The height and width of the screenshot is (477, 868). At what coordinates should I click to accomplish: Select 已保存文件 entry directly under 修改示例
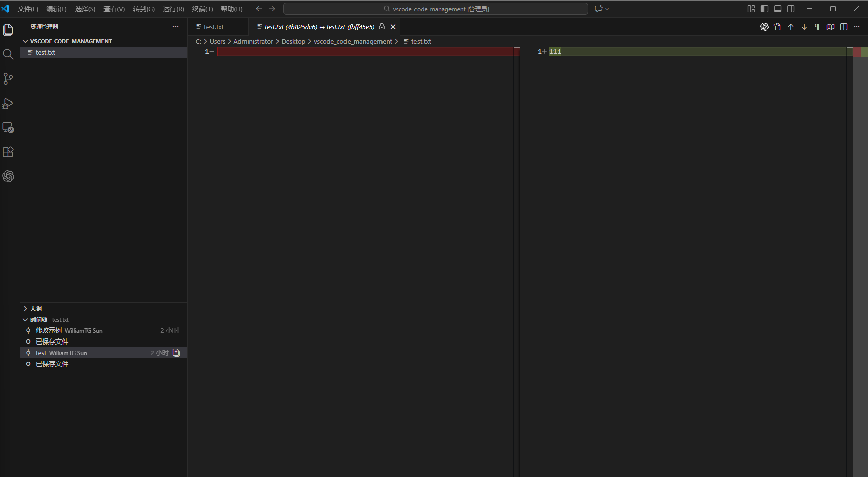tap(103, 342)
